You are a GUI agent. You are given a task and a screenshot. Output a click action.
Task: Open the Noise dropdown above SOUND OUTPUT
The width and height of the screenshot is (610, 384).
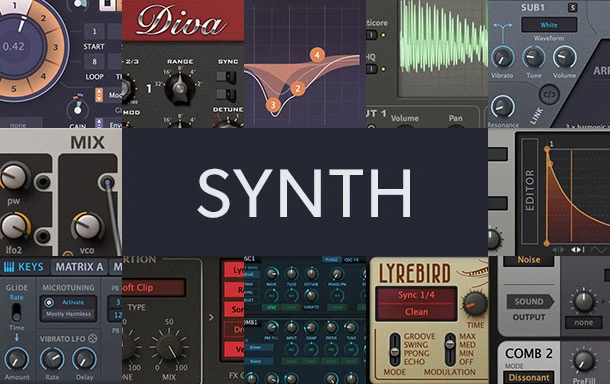pyautogui.click(x=528, y=260)
